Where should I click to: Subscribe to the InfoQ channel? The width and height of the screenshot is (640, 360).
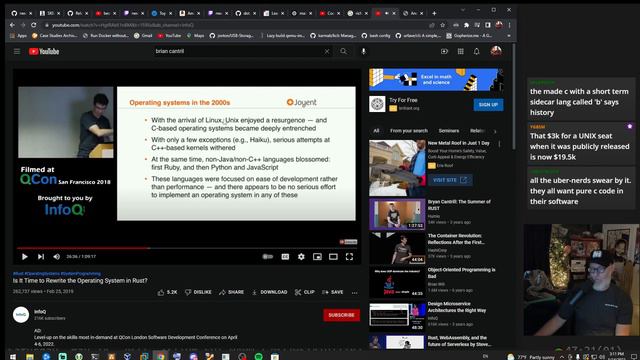point(341,315)
